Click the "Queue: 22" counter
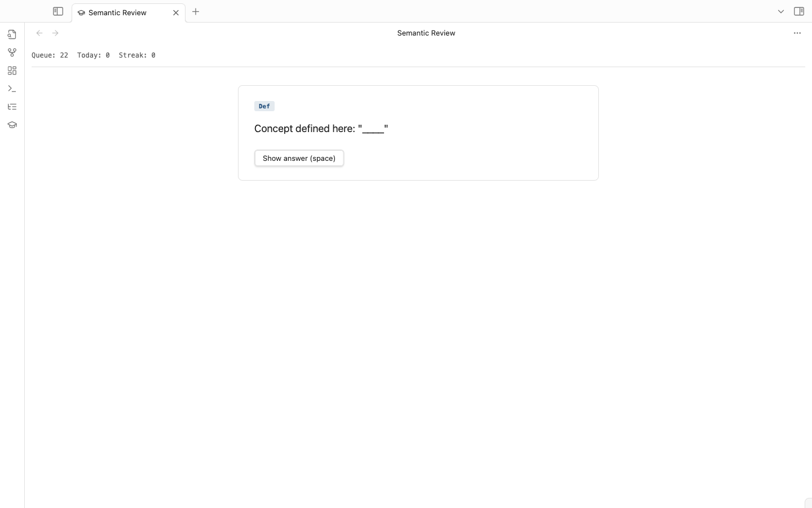 pyautogui.click(x=50, y=55)
